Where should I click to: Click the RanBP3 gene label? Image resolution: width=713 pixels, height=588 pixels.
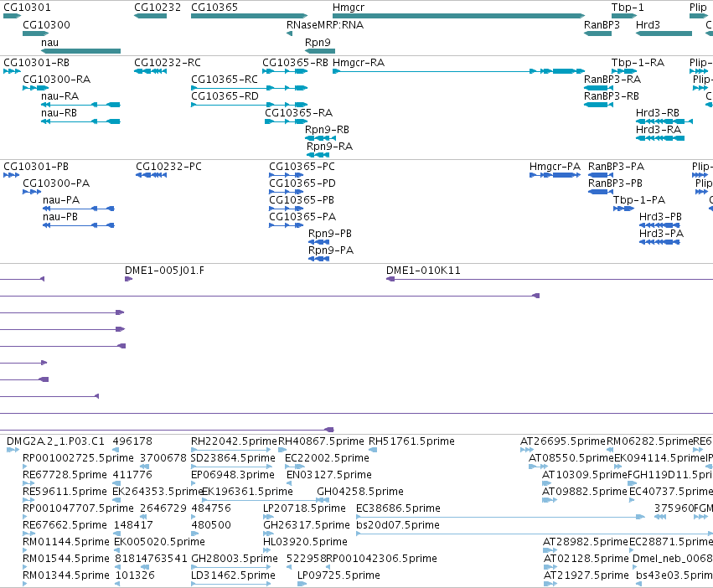(602, 25)
